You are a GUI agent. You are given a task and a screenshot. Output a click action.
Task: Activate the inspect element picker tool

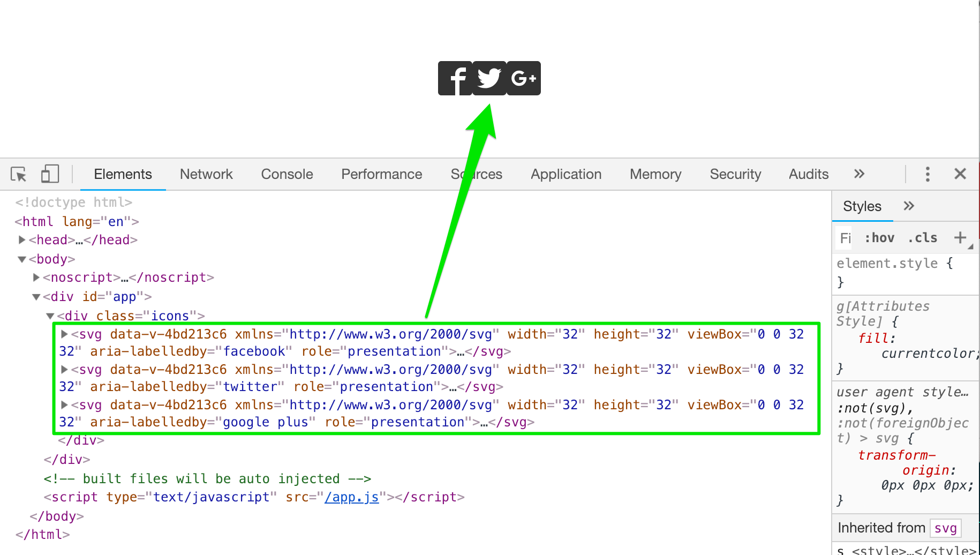(19, 174)
